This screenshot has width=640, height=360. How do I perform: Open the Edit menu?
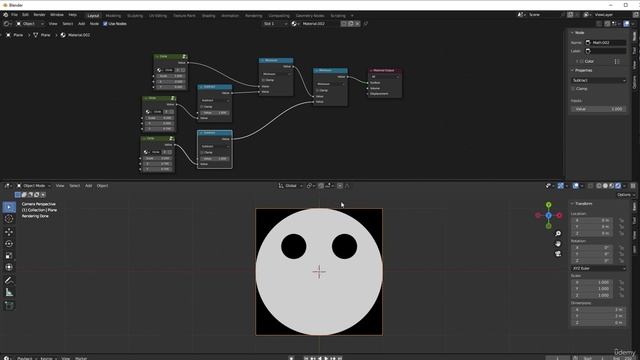pos(25,15)
